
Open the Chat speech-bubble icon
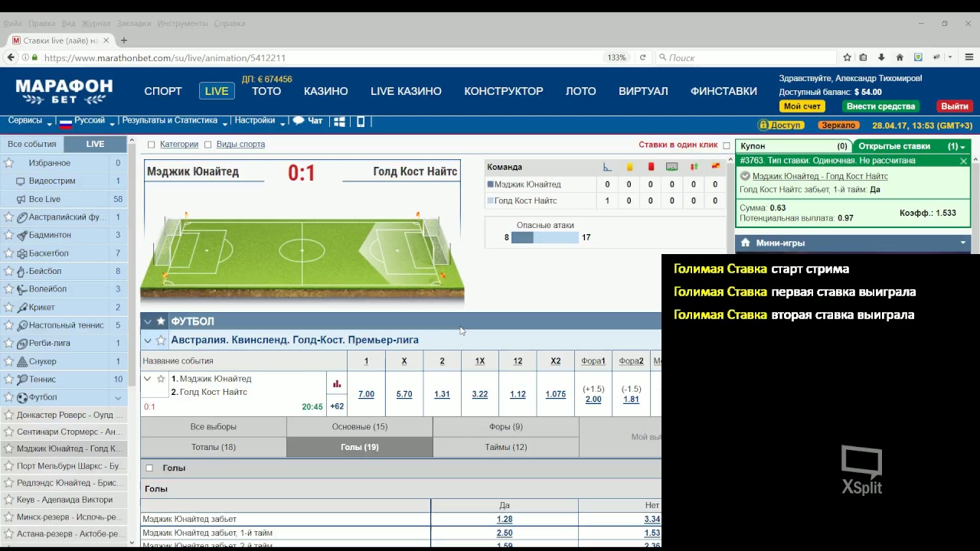point(299,121)
